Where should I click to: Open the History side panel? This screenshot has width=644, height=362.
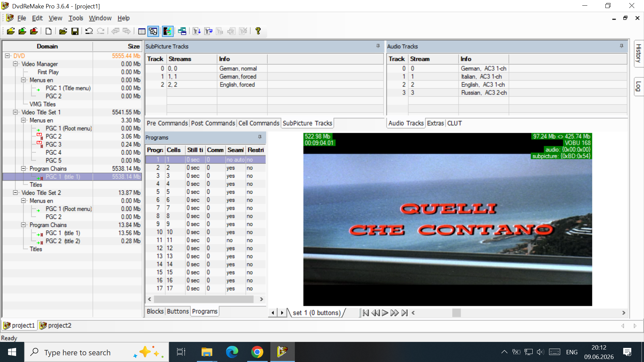(639, 54)
